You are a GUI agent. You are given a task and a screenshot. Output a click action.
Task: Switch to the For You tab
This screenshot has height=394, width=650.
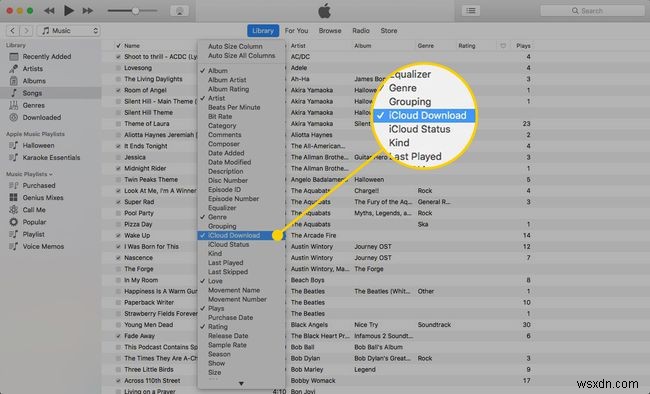pyautogui.click(x=296, y=31)
